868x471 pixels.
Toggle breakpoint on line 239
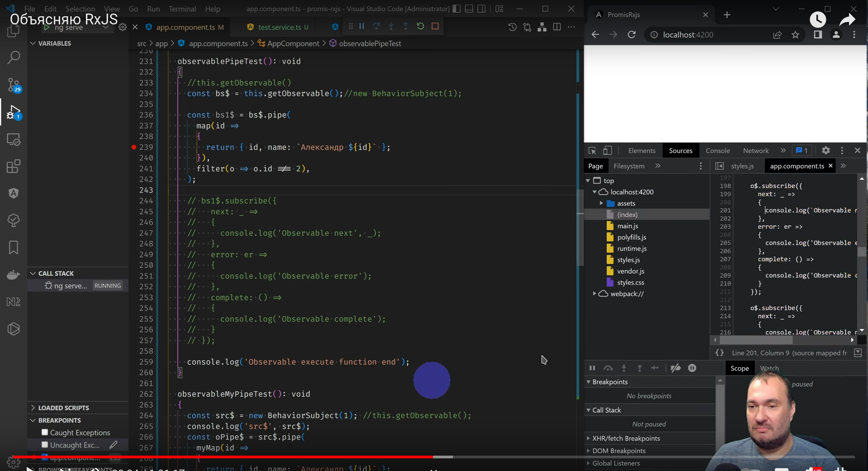click(134, 147)
